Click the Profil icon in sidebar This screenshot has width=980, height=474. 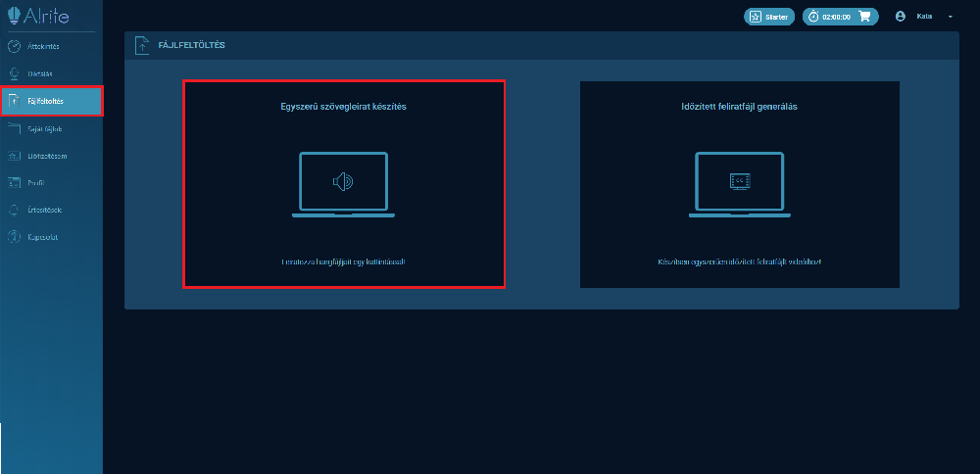pyautogui.click(x=14, y=182)
